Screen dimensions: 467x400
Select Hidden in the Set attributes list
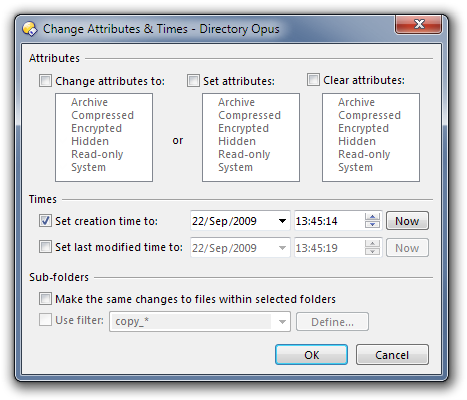[237, 141]
